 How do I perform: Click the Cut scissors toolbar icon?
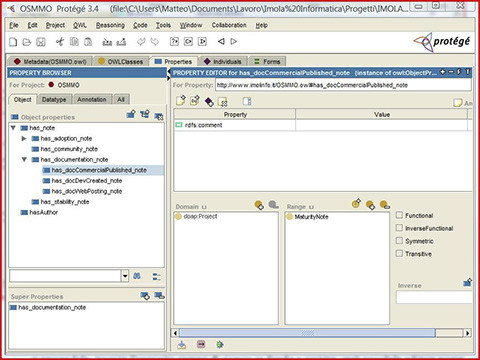click(x=60, y=42)
